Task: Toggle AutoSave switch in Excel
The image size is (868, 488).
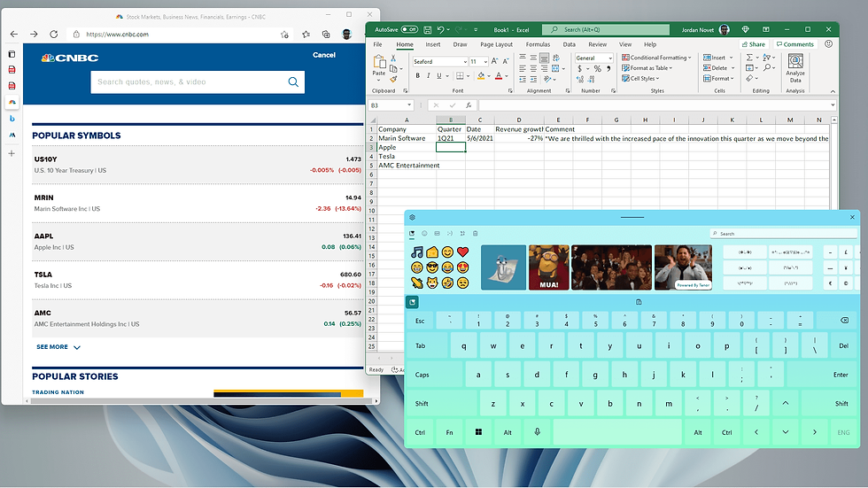Action: pos(409,29)
